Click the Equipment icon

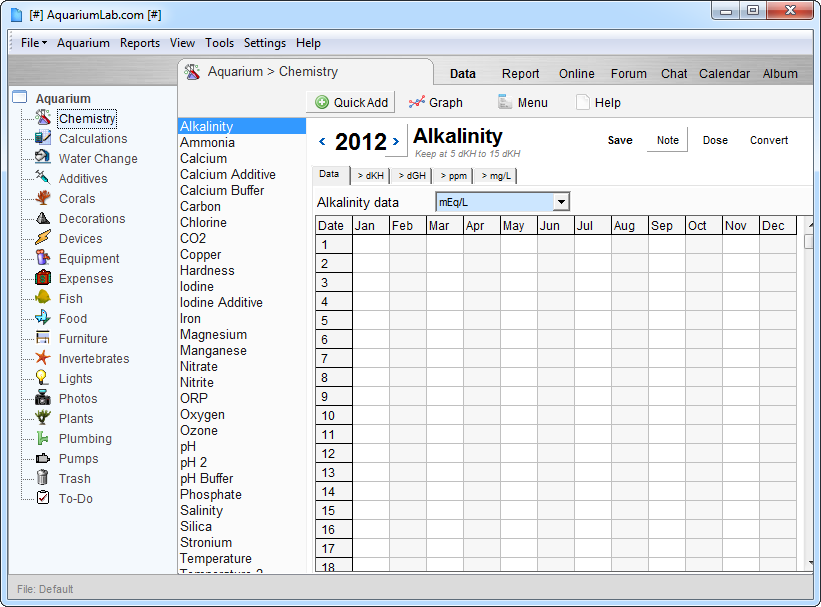point(43,258)
